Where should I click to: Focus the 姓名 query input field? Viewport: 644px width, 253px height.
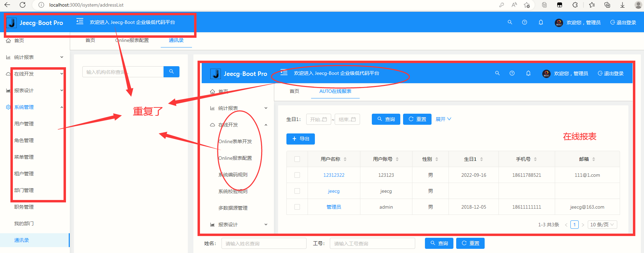click(264, 243)
